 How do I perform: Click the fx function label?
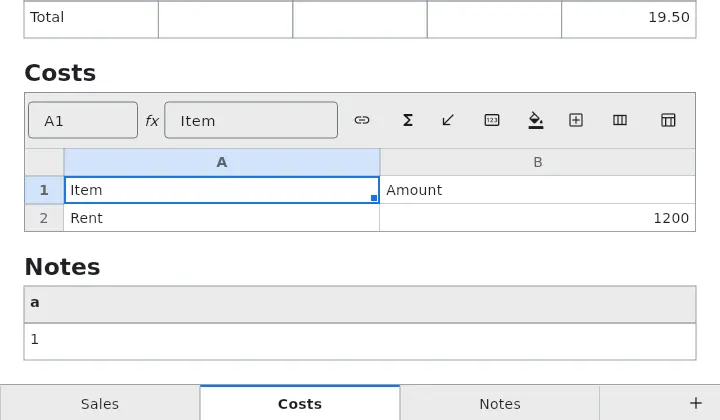point(152,121)
